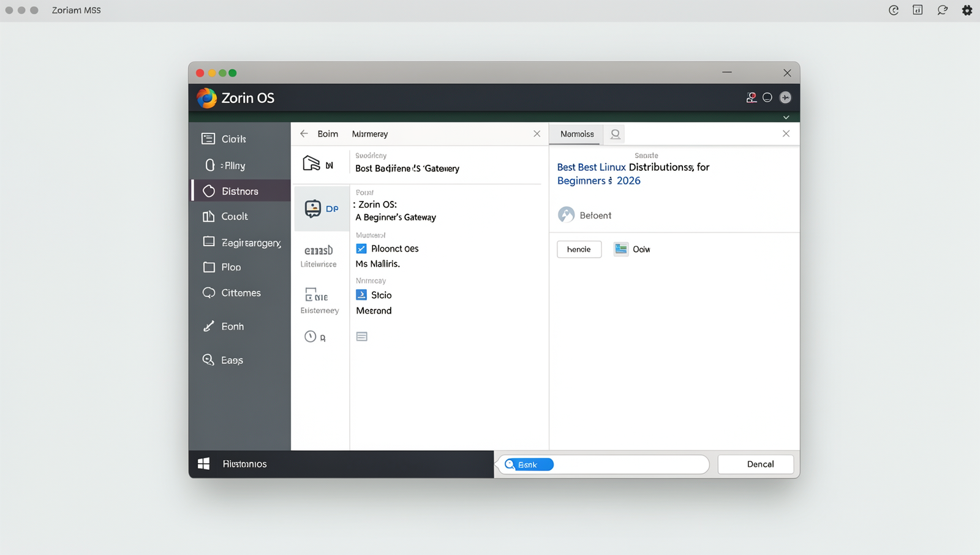Click the Dencal button

[756, 464]
